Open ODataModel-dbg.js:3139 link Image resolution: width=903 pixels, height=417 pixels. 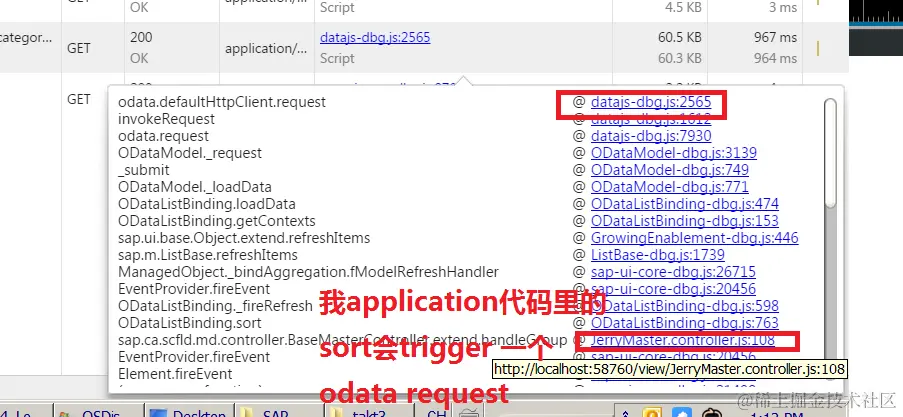coord(674,153)
